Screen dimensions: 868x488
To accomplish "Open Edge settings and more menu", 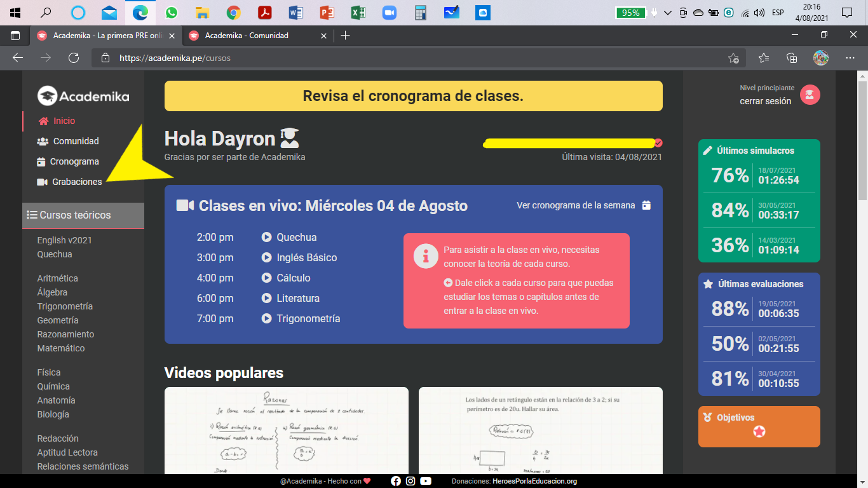I will 850,58.
